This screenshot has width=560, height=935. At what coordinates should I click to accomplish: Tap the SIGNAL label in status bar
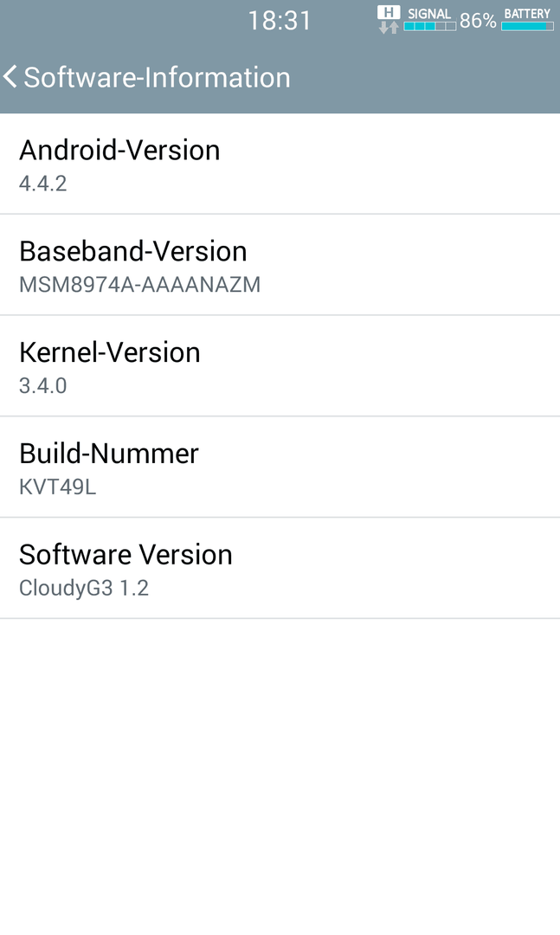coord(429,14)
